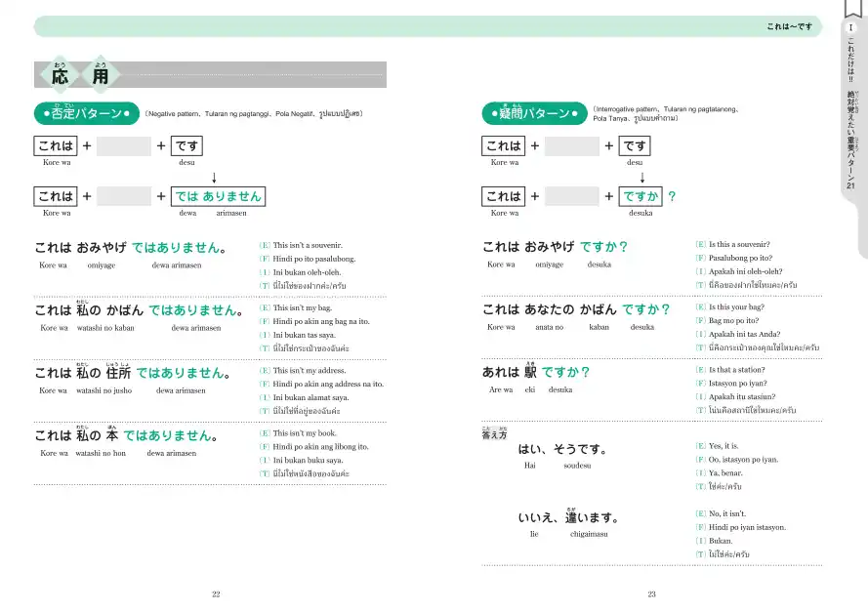Click the 応 diamond in the heading
The image size is (868, 612).
pos(60,75)
